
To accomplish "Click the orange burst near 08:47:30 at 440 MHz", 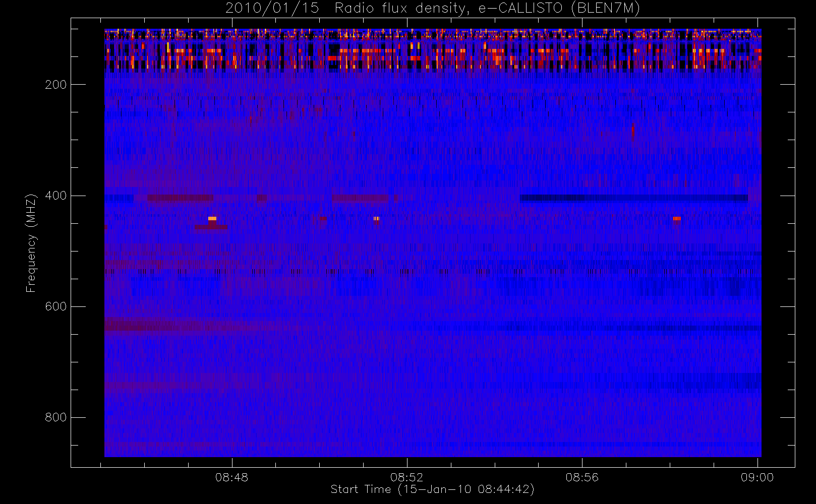I will click(212, 218).
